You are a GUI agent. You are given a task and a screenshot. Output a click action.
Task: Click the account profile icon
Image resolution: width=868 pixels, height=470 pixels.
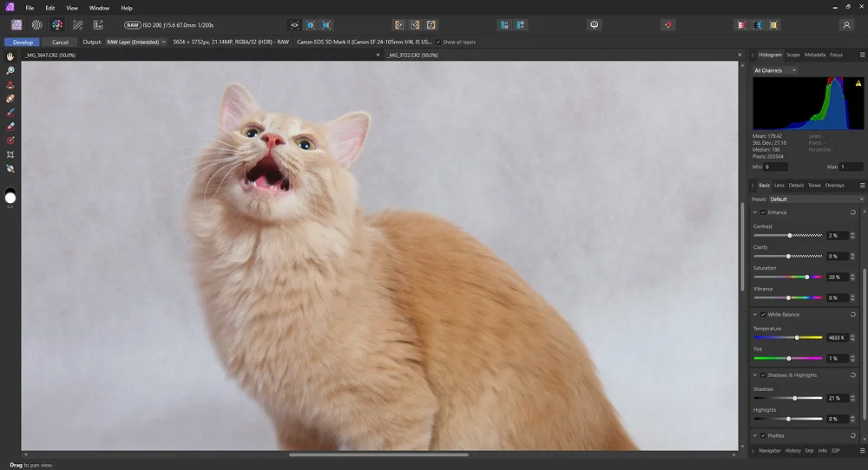coord(846,25)
